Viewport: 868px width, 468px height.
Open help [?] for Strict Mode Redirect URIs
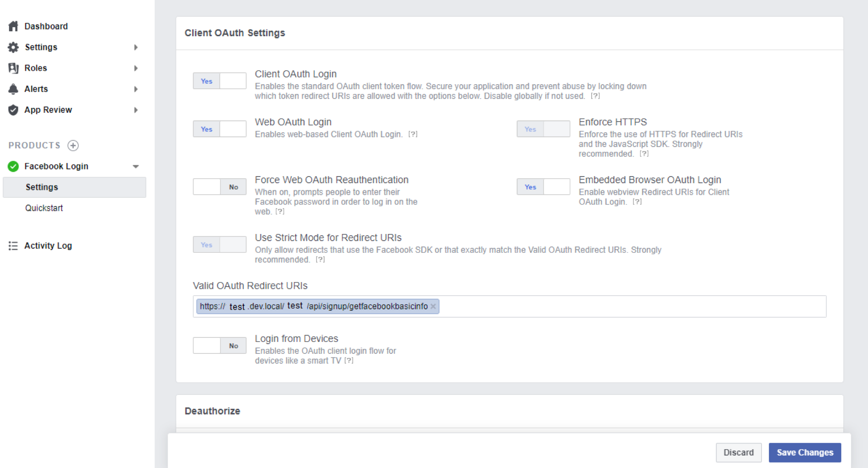coord(320,260)
